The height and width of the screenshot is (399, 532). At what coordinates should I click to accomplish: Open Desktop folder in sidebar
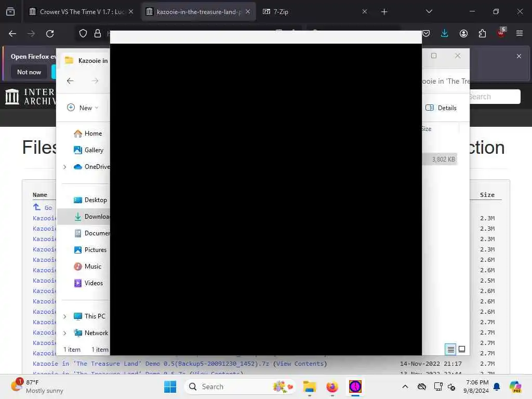(90, 200)
